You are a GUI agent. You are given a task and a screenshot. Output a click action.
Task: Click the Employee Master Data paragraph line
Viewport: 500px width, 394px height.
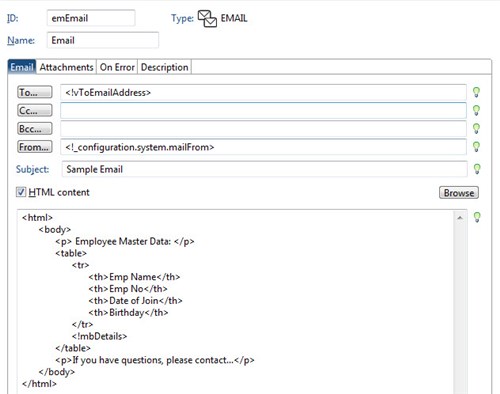pos(125,241)
